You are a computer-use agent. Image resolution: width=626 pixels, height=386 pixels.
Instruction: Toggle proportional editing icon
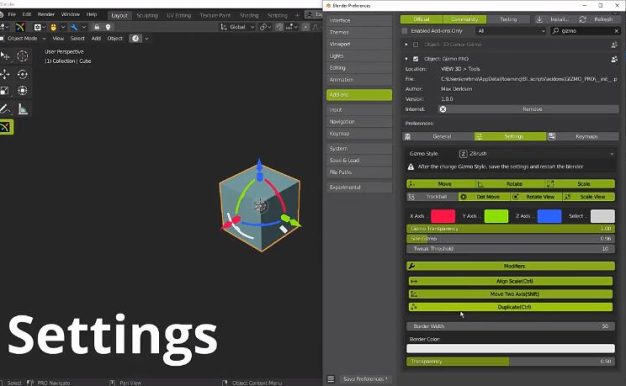305,27
